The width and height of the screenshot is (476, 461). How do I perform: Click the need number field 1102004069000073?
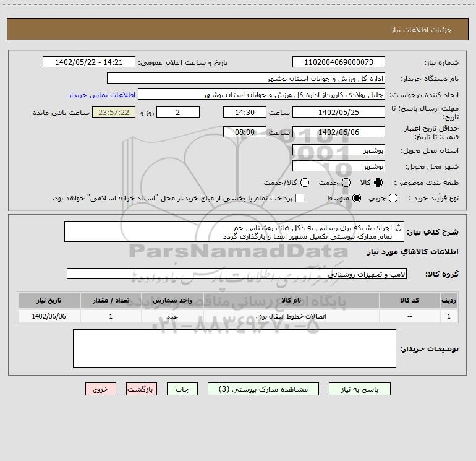point(339,62)
